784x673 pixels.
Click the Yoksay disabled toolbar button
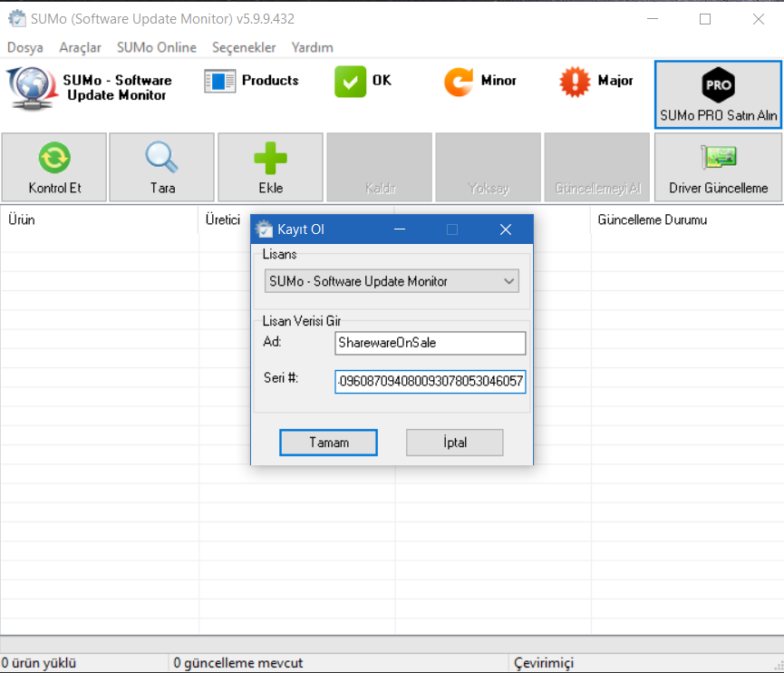(x=488, y=167)
